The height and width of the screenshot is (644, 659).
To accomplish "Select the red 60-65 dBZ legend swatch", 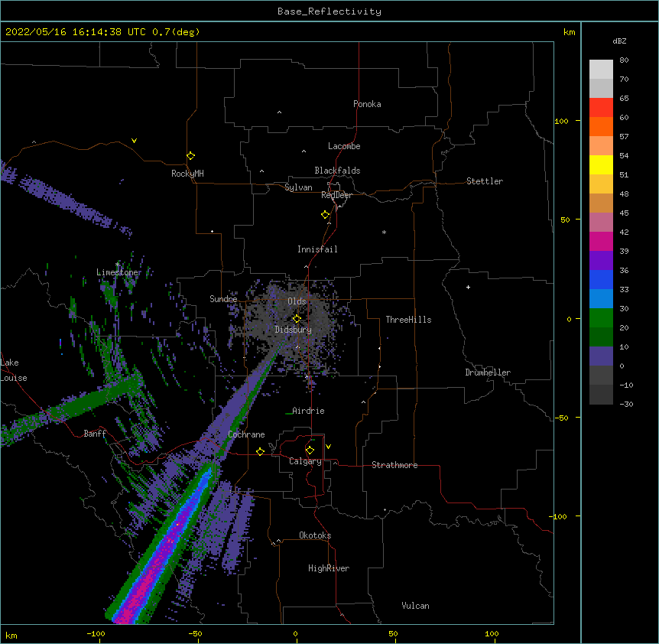I will (601, 108).
